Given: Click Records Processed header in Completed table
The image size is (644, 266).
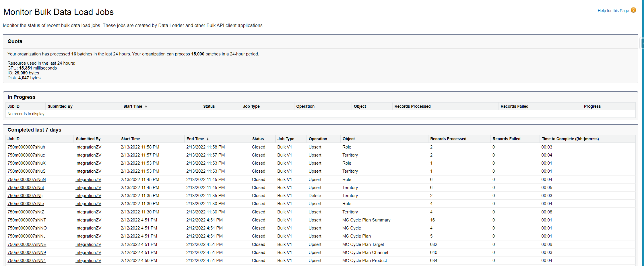Looking at the screenshot, I should tap(448, 139).
